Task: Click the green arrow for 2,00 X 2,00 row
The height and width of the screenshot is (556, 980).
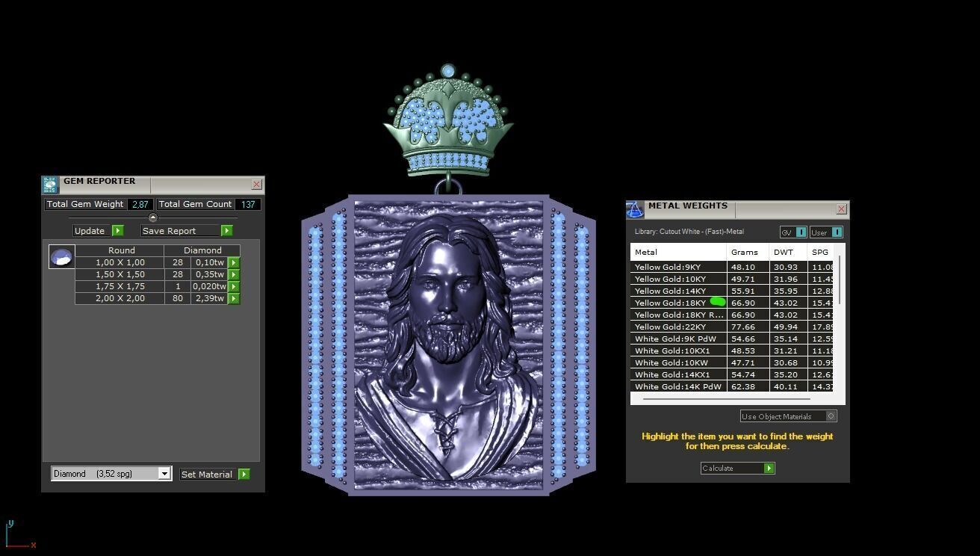Action: click(x=234, y=299)
